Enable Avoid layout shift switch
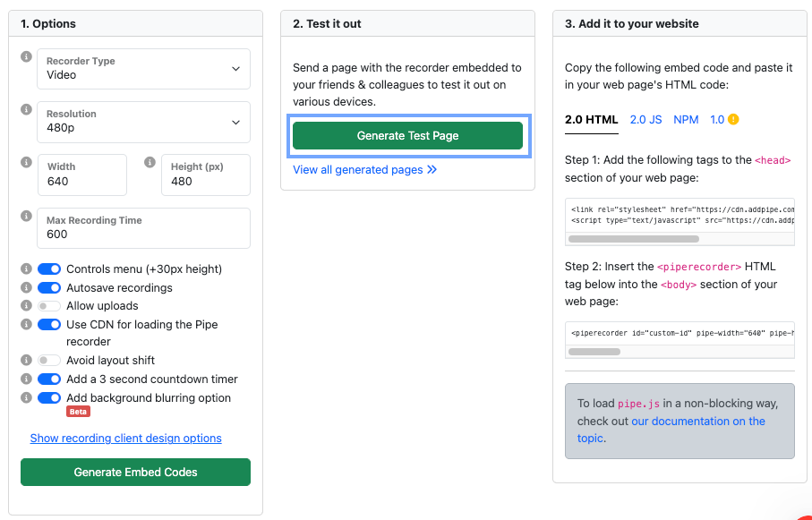Screen dimensions: 812x520 [x=49, y=361]
